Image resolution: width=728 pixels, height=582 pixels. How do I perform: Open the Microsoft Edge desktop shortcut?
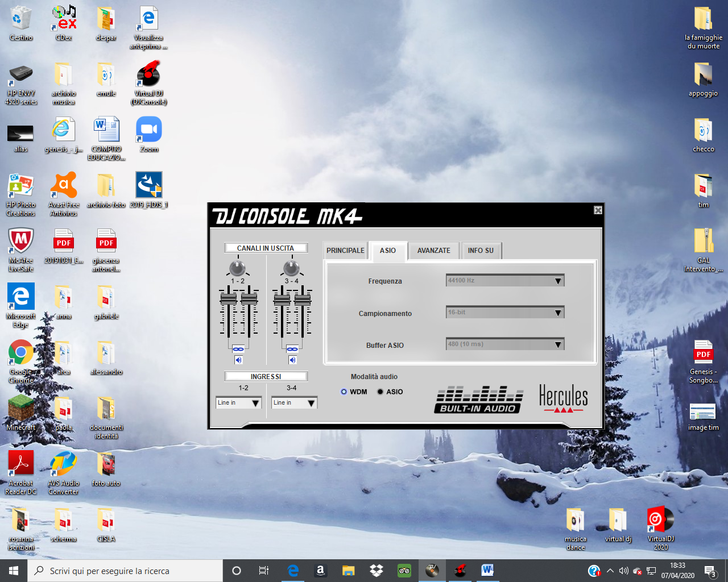(x=21, y=306)
